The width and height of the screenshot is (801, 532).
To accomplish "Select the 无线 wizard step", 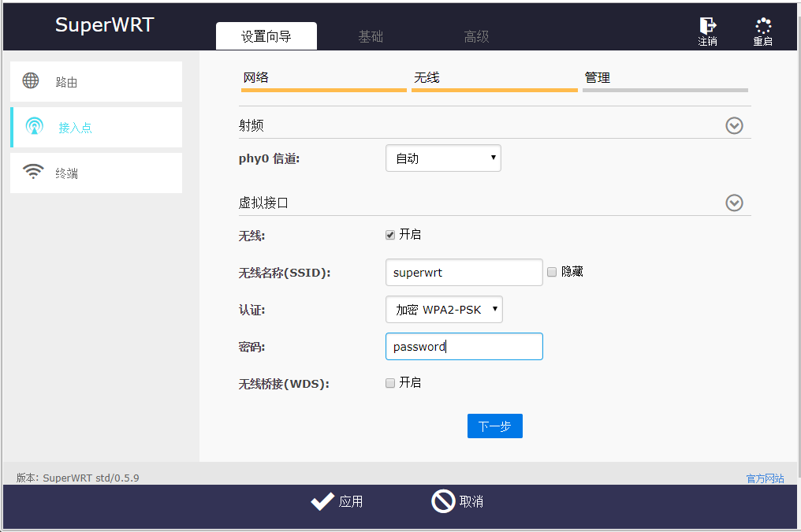I will [x=494, y=80].
